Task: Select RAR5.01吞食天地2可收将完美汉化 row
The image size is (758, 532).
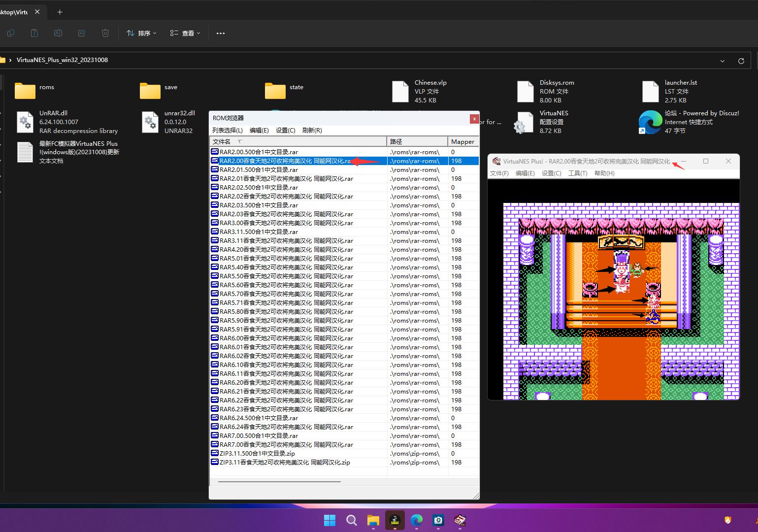Action: pos(344,259)
